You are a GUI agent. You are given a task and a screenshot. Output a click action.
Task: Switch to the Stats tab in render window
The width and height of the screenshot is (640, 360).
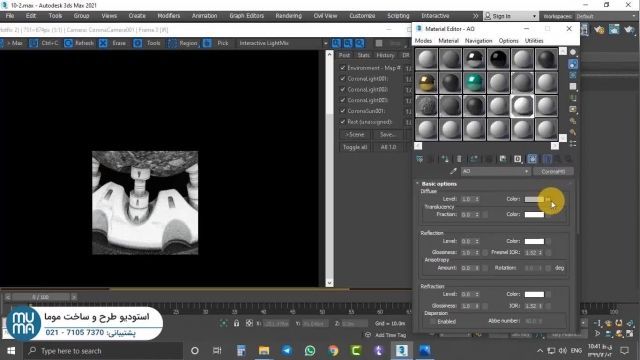click(x=363, y=55)
